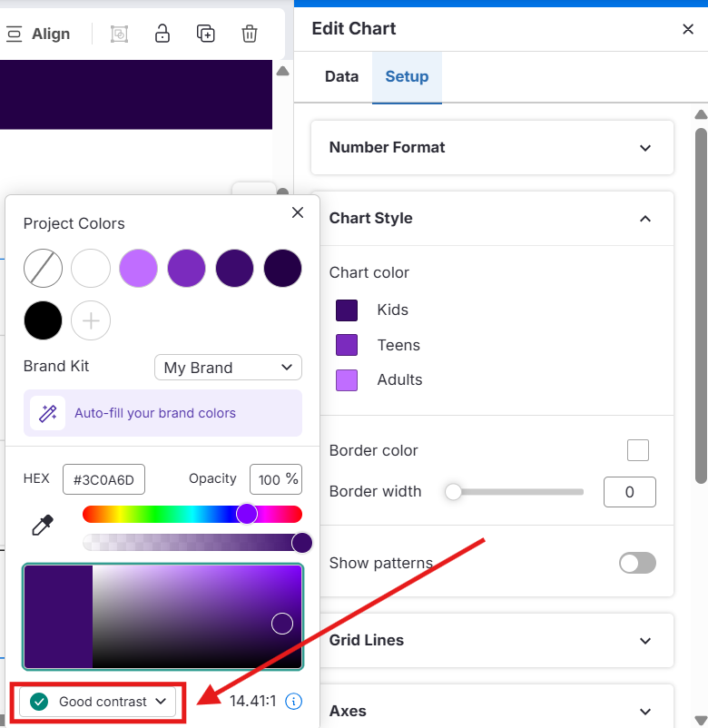
Task: Click the lock icon in toolbar
Action: tap(162, 34)
